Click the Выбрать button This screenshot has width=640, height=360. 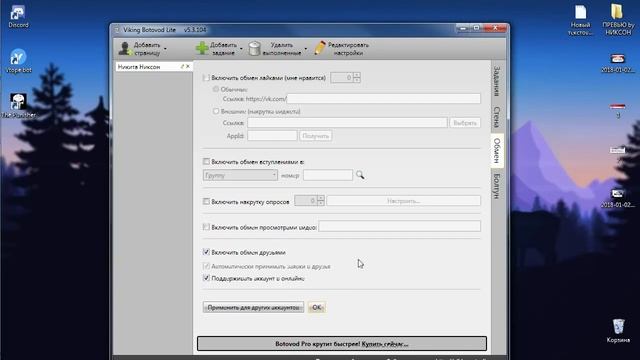pyautogui.click(x=465, y=123)
